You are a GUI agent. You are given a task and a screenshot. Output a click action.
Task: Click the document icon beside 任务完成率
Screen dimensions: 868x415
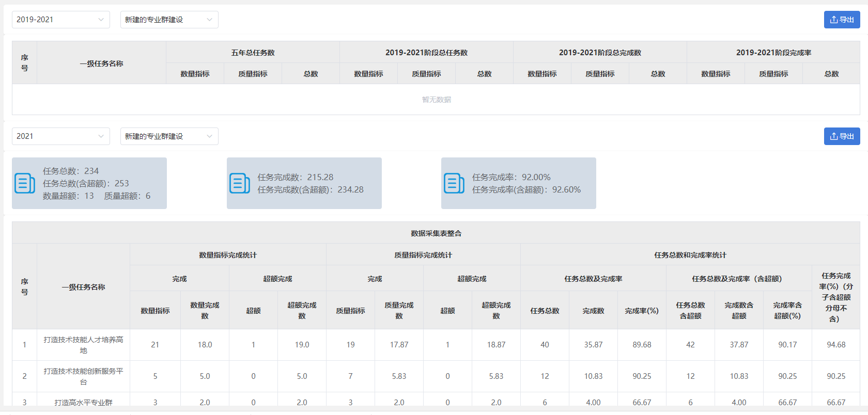[x=454, y=183]
